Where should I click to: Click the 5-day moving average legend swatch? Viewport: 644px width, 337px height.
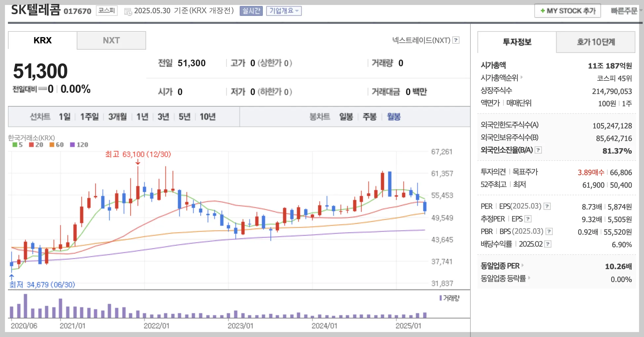[15, 145]
